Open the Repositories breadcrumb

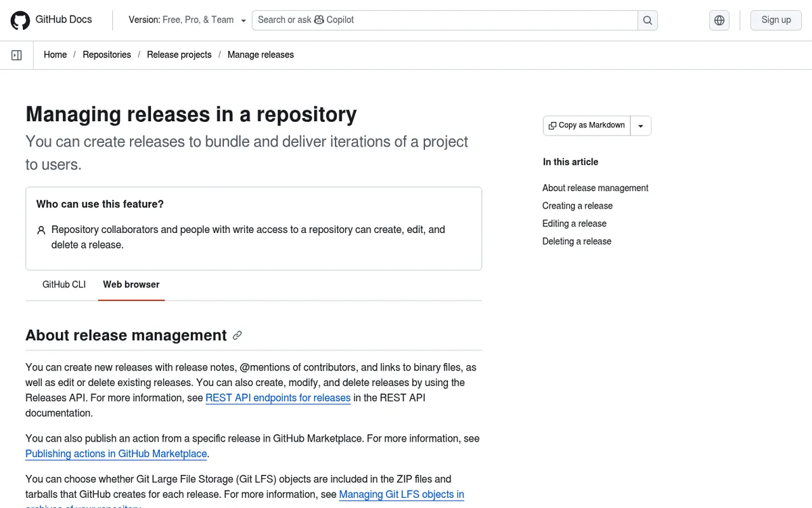[107, 55]
